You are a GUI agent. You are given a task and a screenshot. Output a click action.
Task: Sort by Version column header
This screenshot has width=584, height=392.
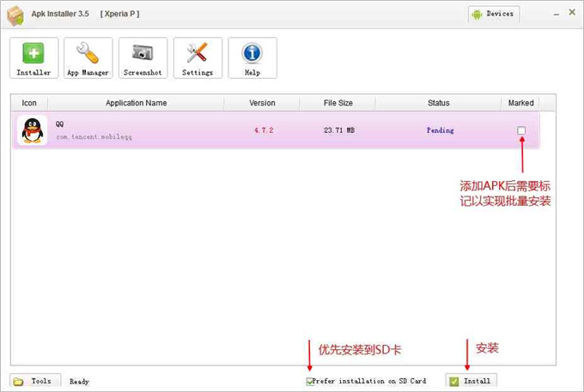pos(262,103)
